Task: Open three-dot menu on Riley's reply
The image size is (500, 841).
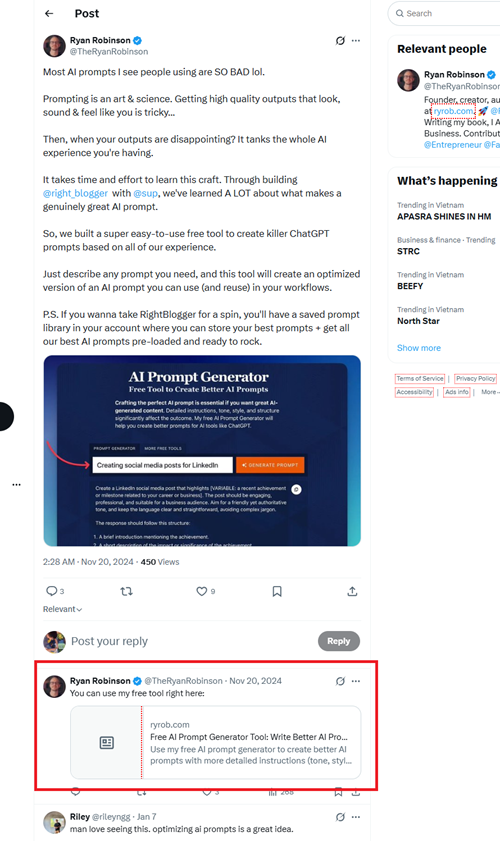Action: pyautogui.click(x=356, y=817)
